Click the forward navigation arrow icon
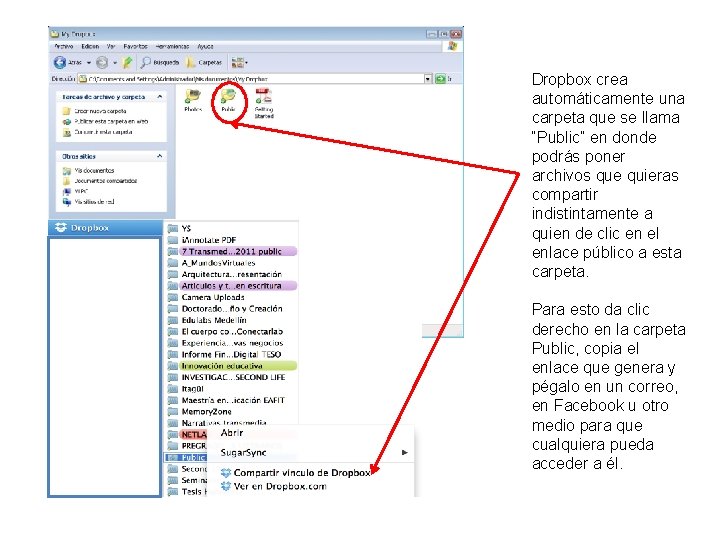The image size is (720, 540). 102,62
